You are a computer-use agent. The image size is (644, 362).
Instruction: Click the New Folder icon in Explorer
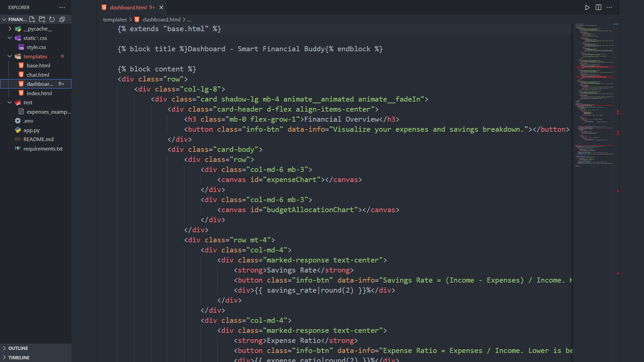tap(42, 19)
